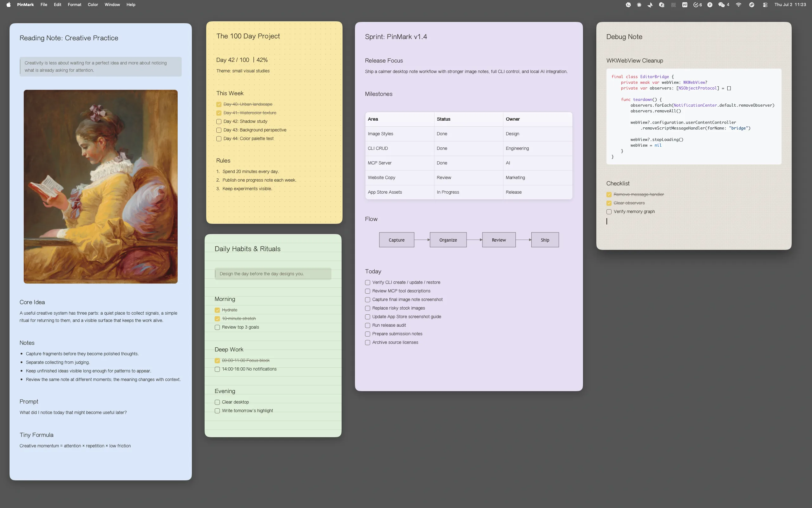812x508 pixels.
Task: Click the 'Website Copy' table cell
Action: (399, 177)
